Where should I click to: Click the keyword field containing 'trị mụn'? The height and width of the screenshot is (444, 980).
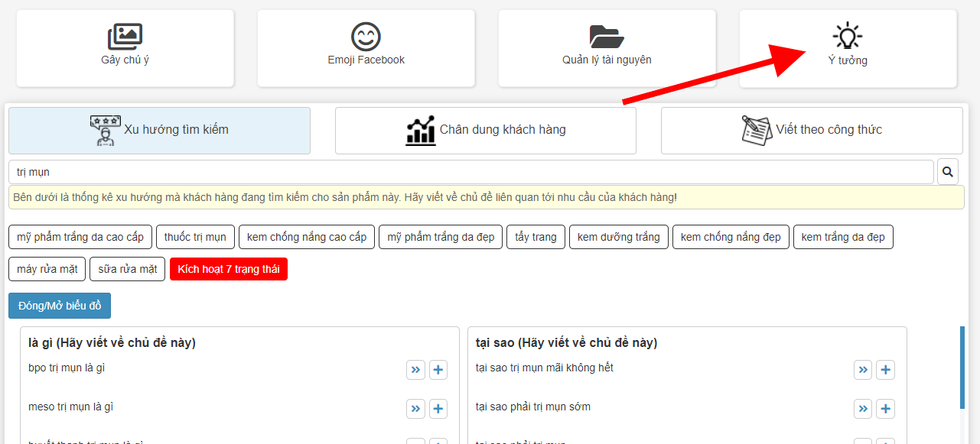click(x=471, y=172)
